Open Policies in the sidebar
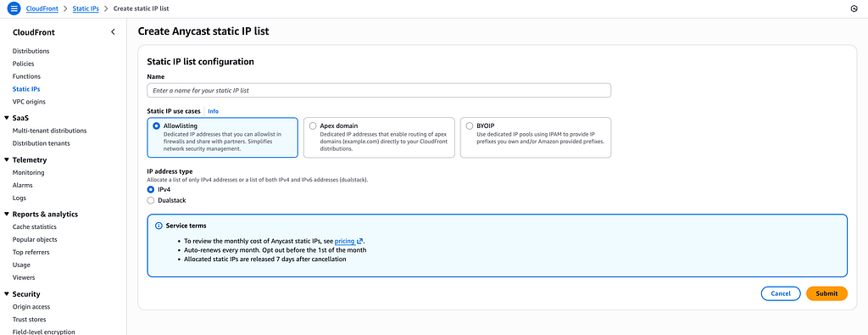This screenshot has height=335, width=868. pyautogui.click(x=23, y=64)
